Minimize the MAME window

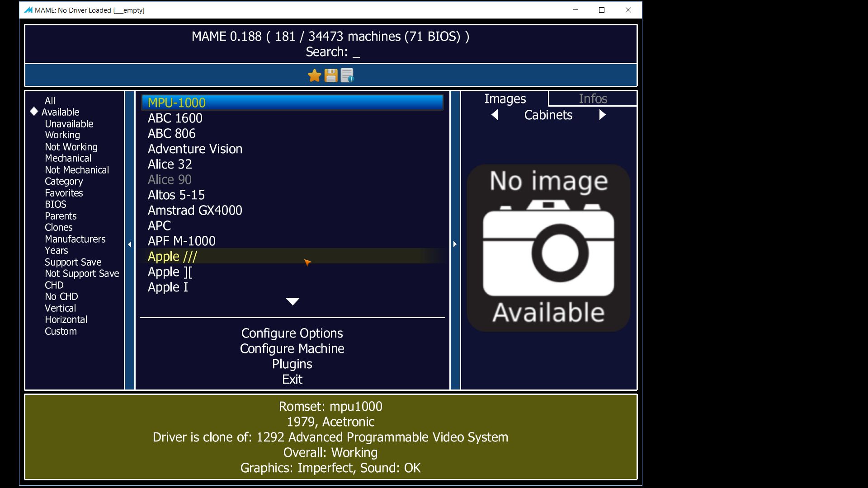pyautogui.click(x=576, y=10)
